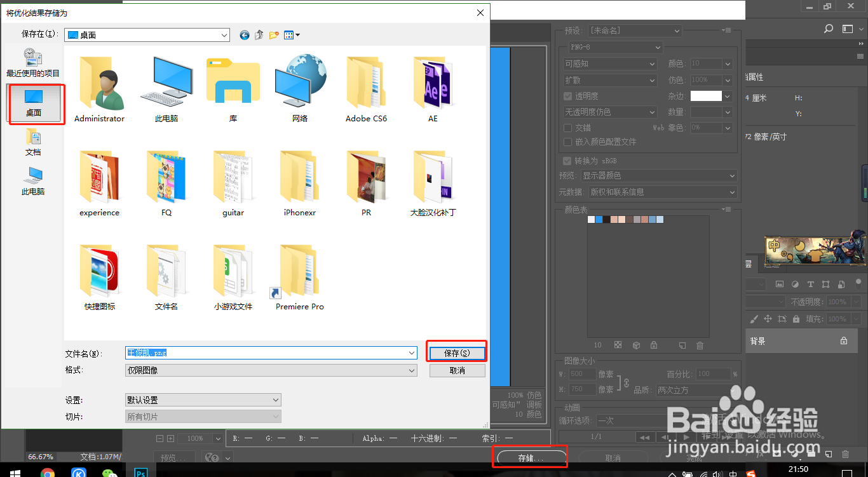Open the 品质 两次立方 dropdown
This screenshot has width=868, height=477.
click(696, 390)
